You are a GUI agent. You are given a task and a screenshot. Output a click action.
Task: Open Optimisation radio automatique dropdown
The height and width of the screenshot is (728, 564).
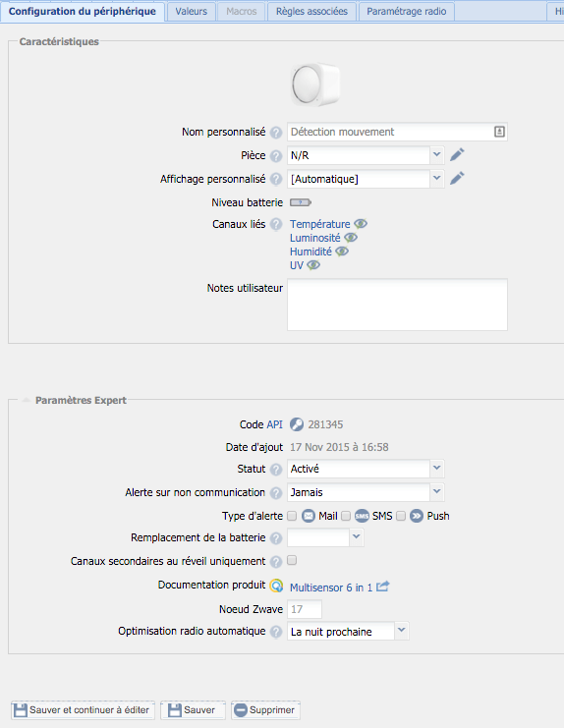[x=348, y=631]
